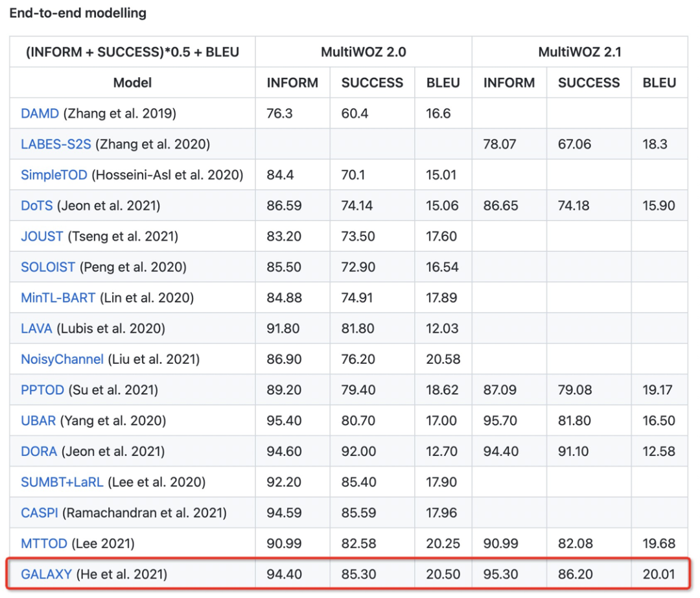This screenshot has height=598, width=700.
Task: Select the Model column header cell
Action: pyautogui.click(x=132, y=83)
